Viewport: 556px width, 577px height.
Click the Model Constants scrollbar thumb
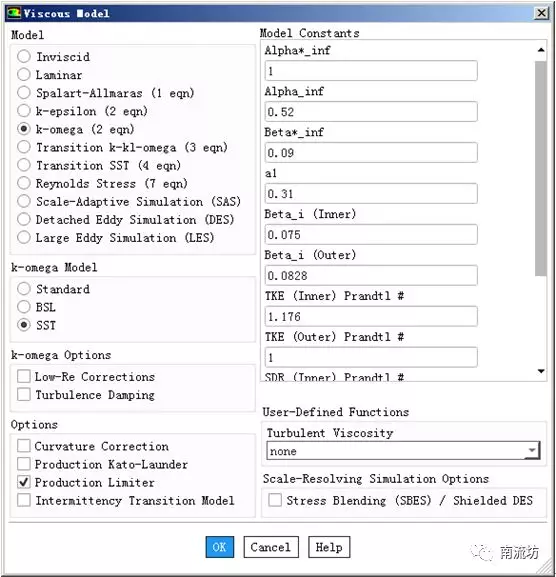coord(541,169)
